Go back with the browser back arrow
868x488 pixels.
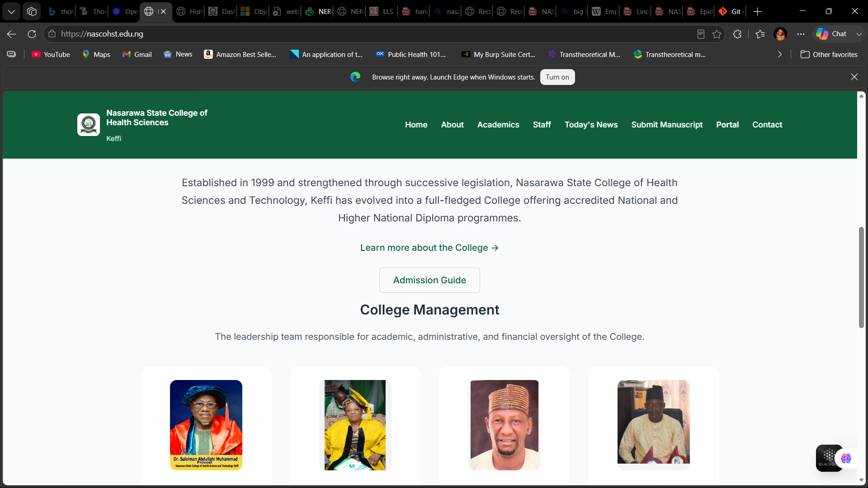(12, 34)
